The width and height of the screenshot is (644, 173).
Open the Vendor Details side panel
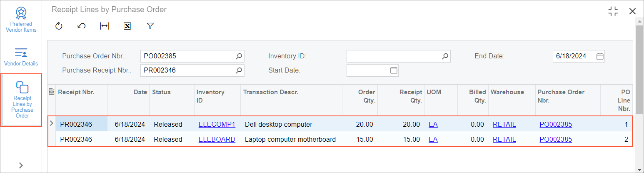(x=21, y=57)
